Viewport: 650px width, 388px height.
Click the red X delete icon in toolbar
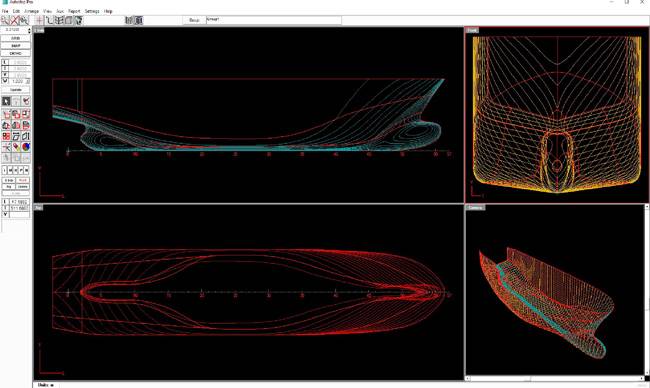(x=15, y=20)
